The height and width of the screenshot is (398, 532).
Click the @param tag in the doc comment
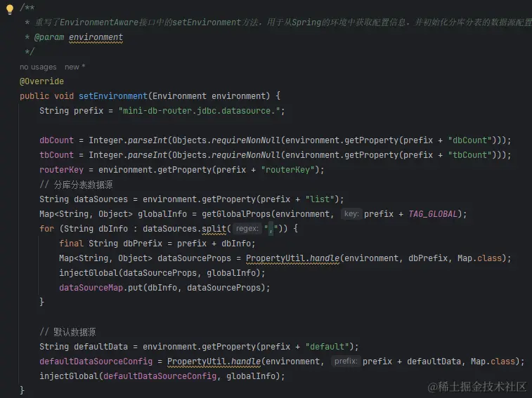tap(49, 37)
